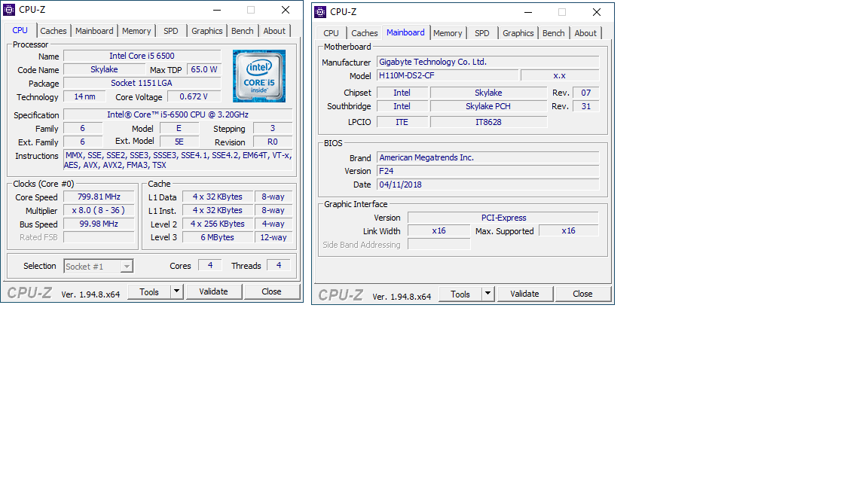Open the Memory tab in left window
Image resolution: width=868 pixels, height=488 pixels.
coord(136,31)
